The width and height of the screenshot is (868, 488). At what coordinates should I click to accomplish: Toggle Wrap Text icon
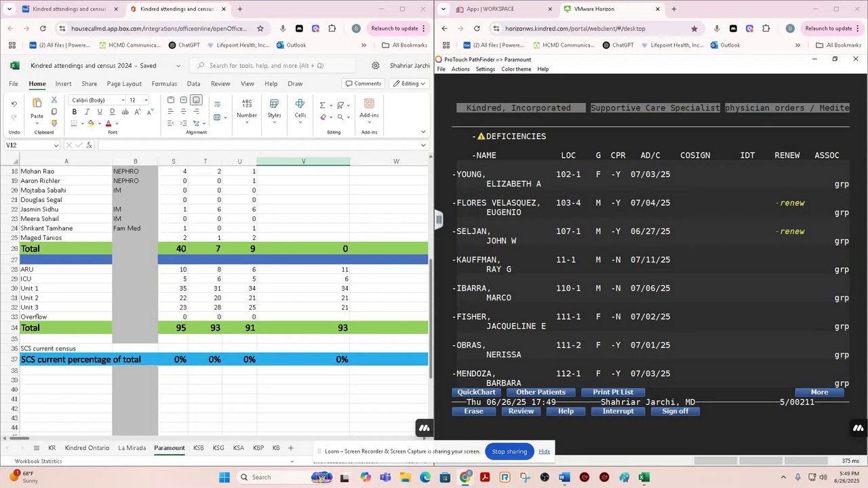tap(218, 104)
